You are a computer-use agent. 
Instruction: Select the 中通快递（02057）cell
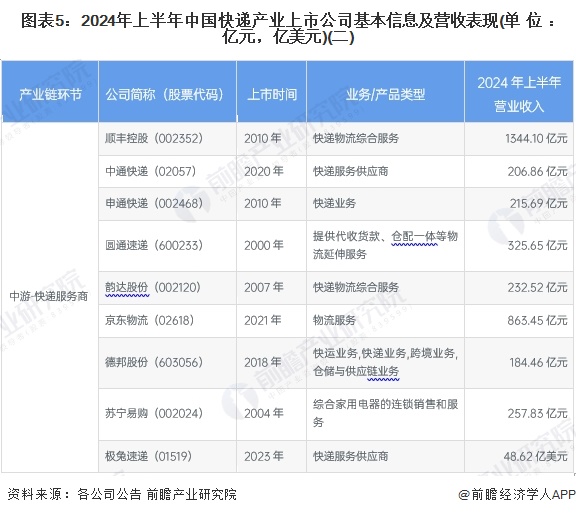(x=168, y=171)
